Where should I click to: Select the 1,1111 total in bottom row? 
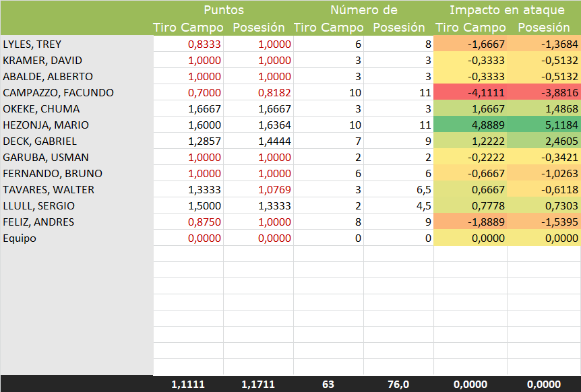[189, 384]
